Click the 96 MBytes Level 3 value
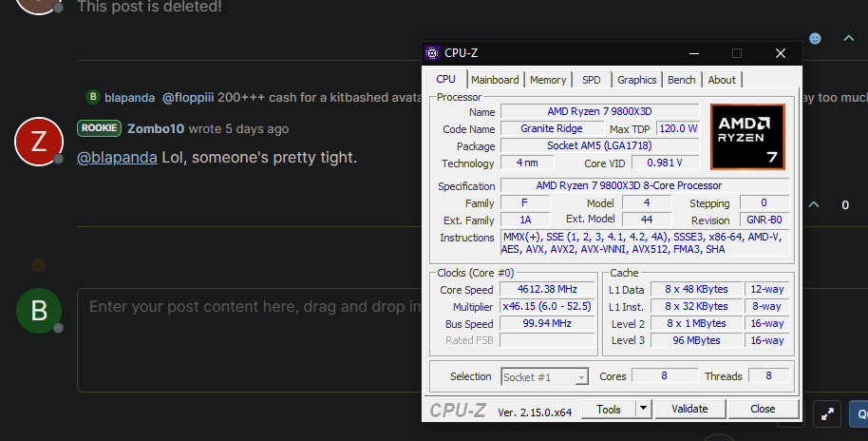The image size is (868, 441). (696, 340)
